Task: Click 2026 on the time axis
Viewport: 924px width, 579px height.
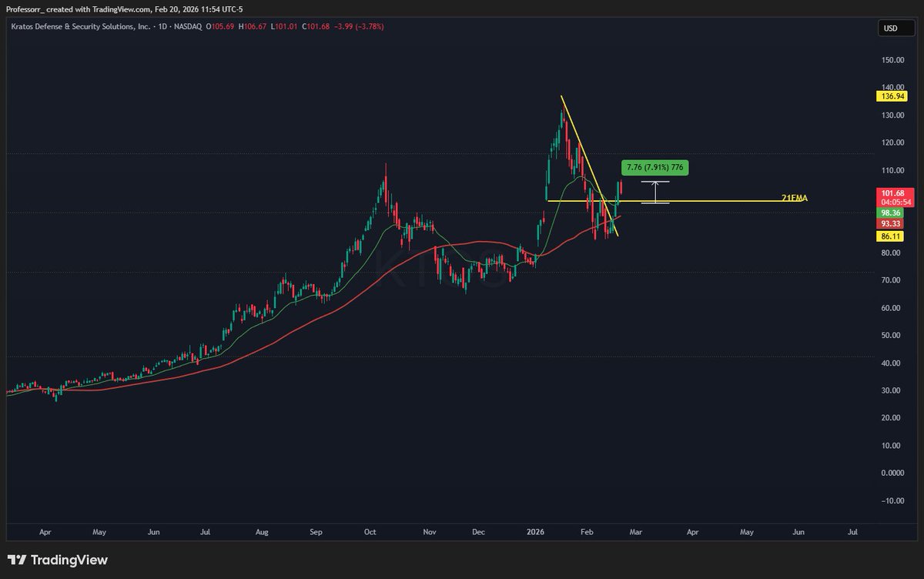Action: (537, 532)
